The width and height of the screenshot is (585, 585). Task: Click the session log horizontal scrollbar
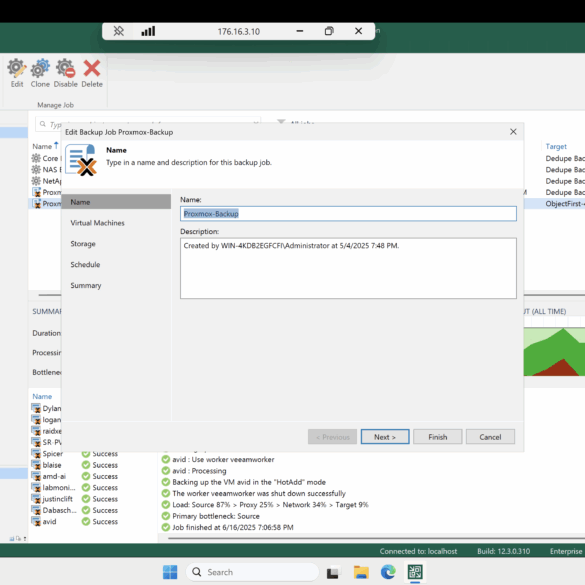[376, 538]
